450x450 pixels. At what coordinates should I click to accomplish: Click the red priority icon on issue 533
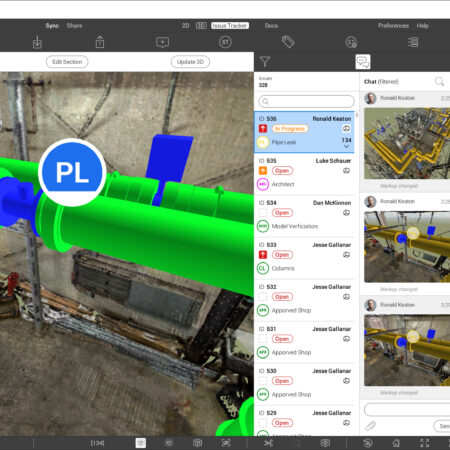(263, 255)
